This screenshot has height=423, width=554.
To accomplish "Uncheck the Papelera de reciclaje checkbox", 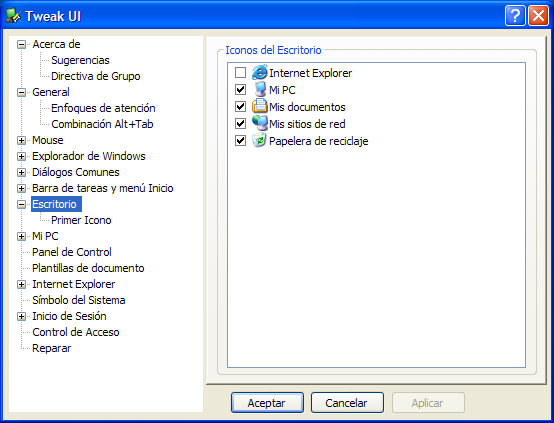I will 241,140.
